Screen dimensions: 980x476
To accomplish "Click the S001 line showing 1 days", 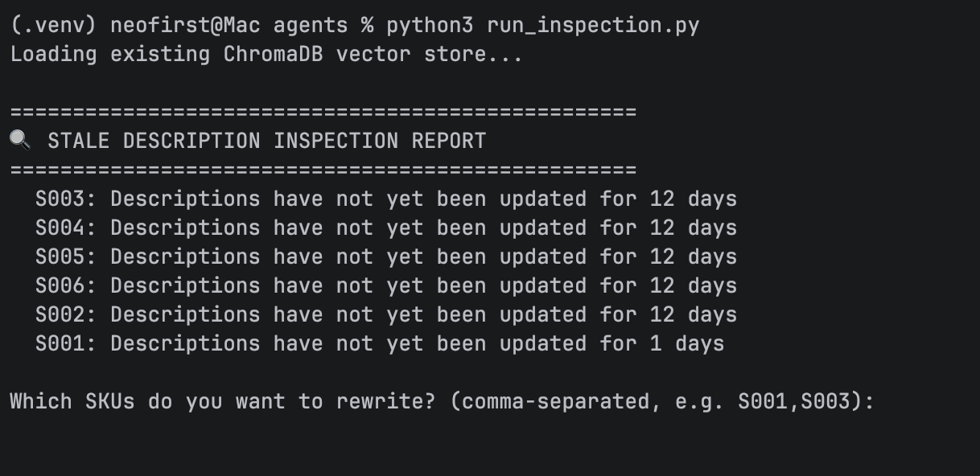I will point(380,343).
